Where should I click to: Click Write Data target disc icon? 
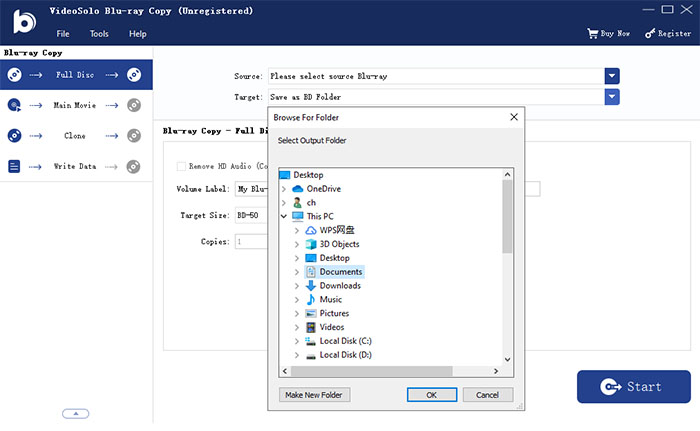[133, 167]
